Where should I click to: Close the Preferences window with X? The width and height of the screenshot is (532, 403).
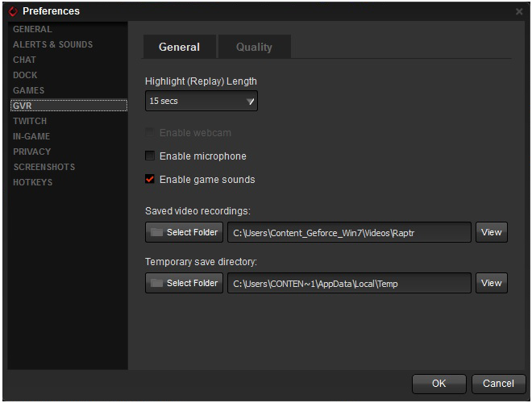tap(518, 11)
